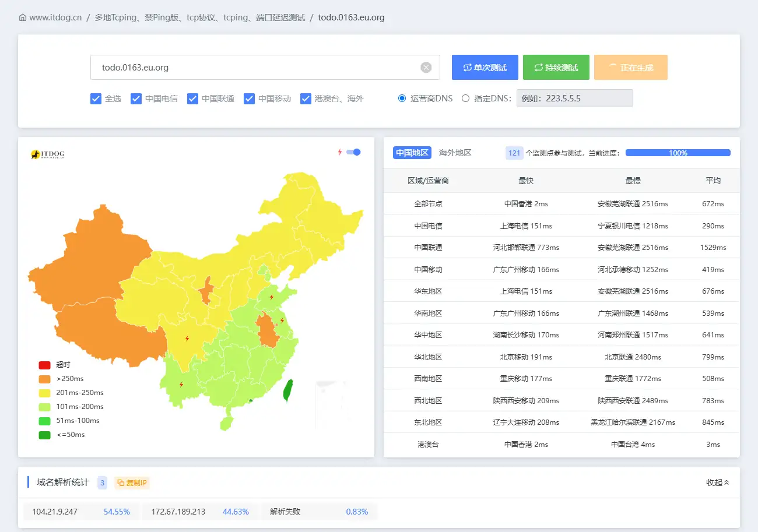Click the lightning marker on Shandong province
This screenshot has height=532, width=758.
(x=272, y=297)
